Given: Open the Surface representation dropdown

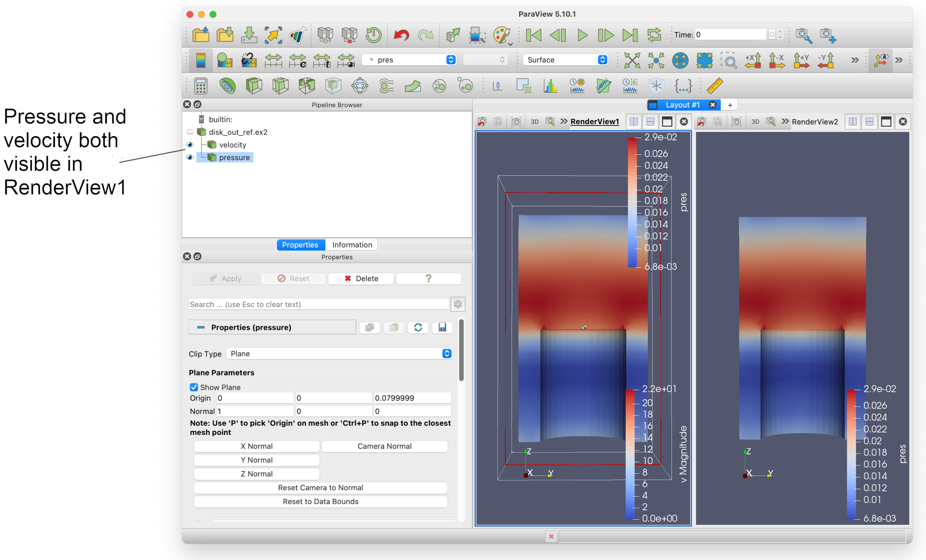Looking at the screenshot, I should pyautogui.click(x=565, y=60).
